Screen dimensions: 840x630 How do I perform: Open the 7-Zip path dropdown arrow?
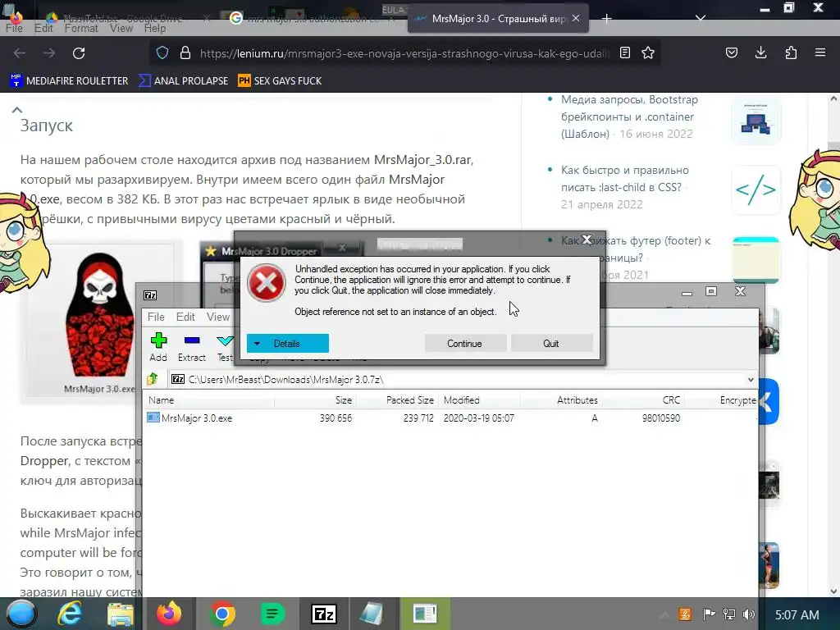click(751, 379)
